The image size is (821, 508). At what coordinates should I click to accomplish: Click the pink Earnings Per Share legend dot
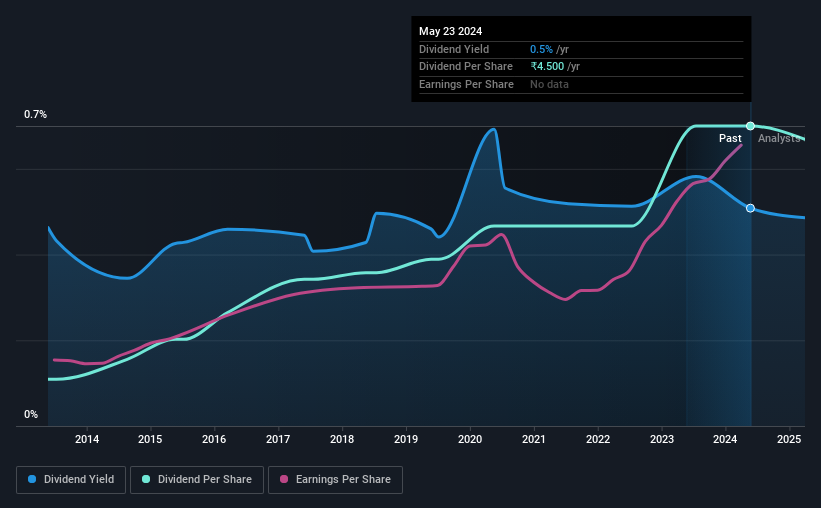click(x=284, y=479)
